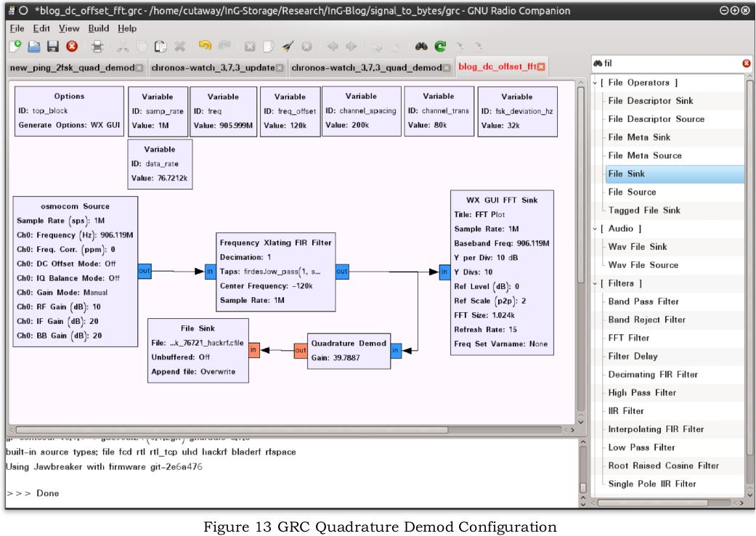The height and width of the screenshot is (536, 756).
Task: Switch to chronos-watch_3.7.3_update tab
Action: click(213, 68)
